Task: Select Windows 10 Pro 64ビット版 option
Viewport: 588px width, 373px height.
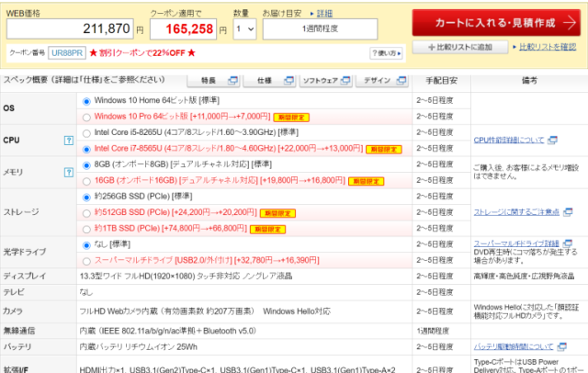Action: (86, 118)
